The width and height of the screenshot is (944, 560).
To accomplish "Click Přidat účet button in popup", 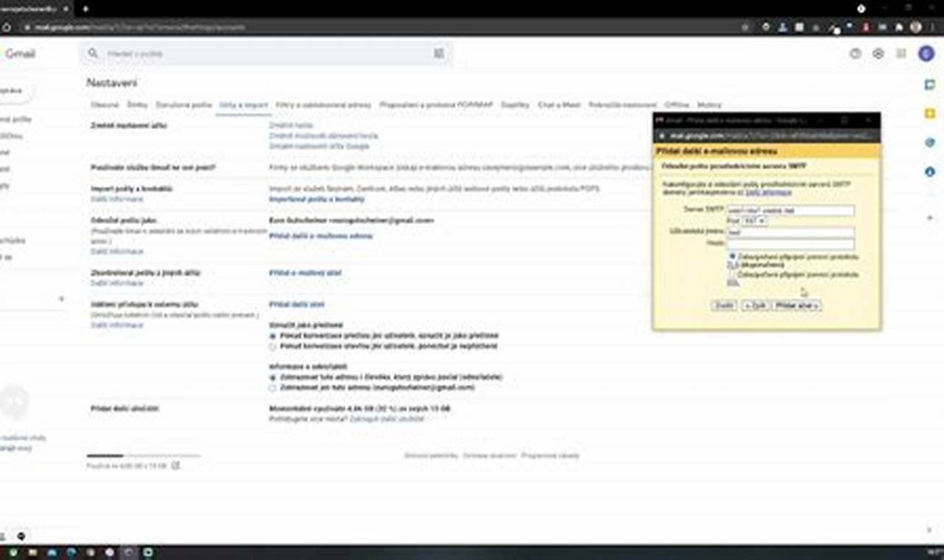I will (x=796, y=305).
